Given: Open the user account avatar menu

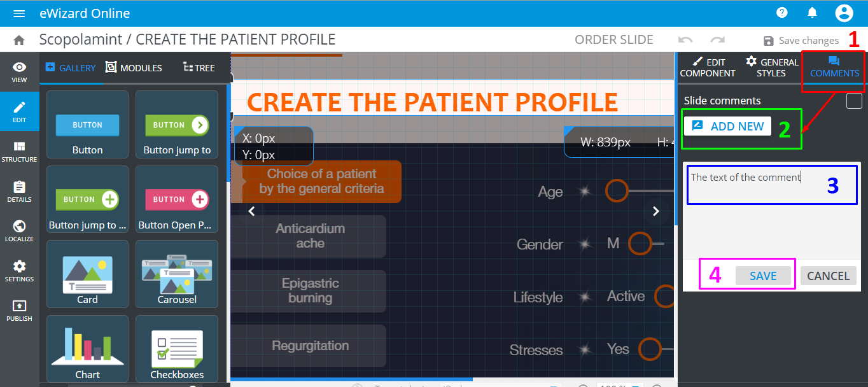Looking at the screenshot, I should [844, 13].
